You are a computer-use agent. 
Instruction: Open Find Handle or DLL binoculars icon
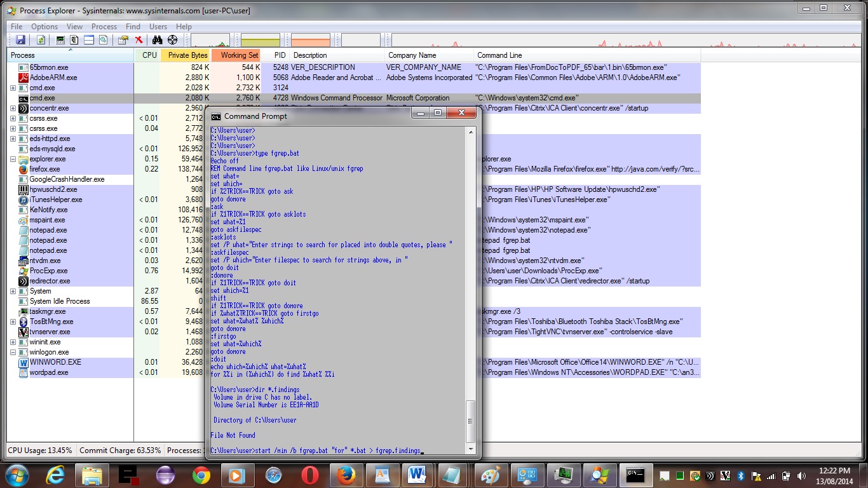click(x=157, y=40)
